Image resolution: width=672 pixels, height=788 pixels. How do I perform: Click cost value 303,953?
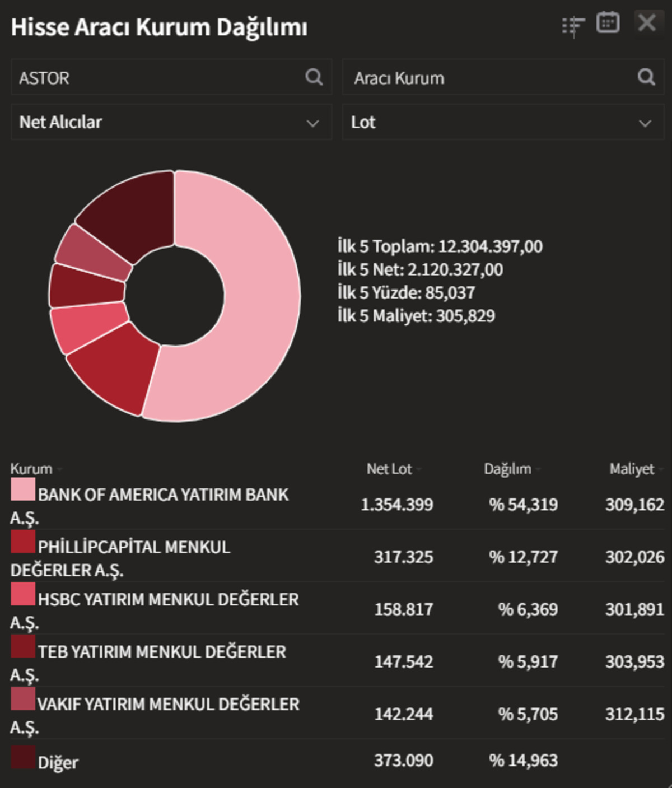(635, 661)
